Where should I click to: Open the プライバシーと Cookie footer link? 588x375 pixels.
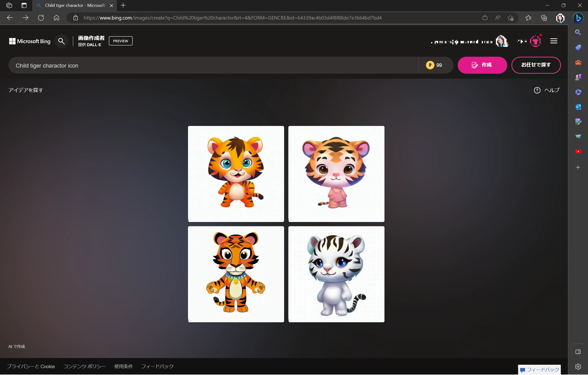(31, 367)
